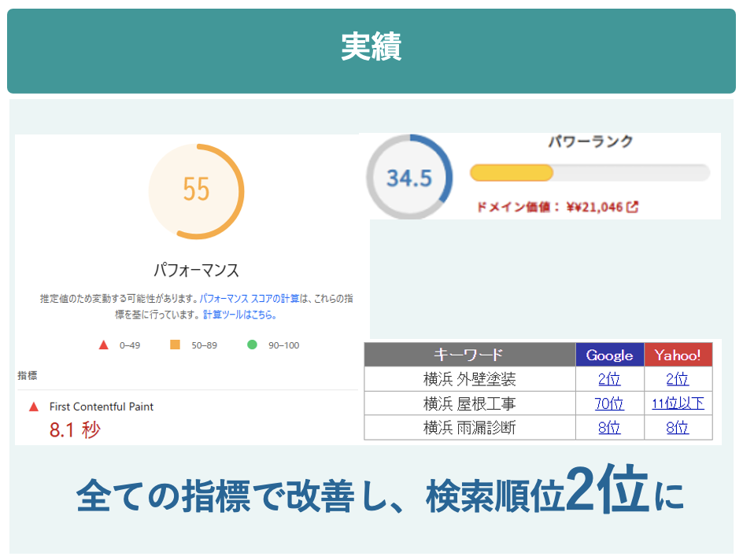Click Yahoo 2位 link for 横浜 外壁塗装
This screenshot has width=743, height=560.
678,379
